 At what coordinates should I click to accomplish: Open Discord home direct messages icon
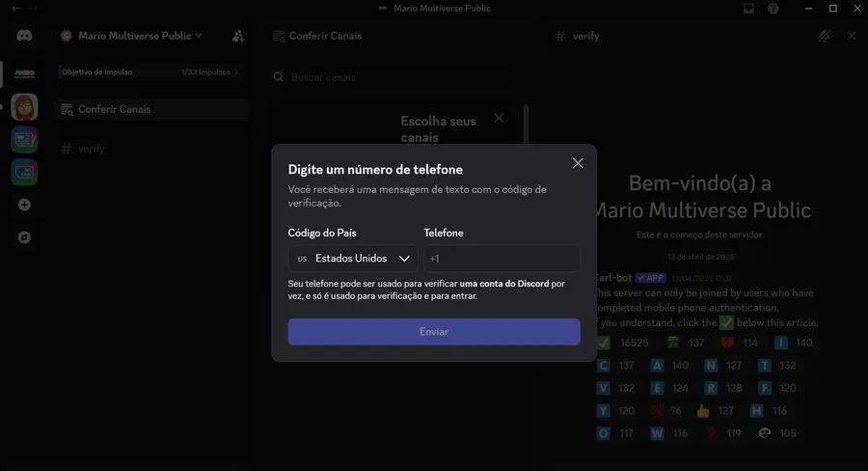click(x=24, y=36)
